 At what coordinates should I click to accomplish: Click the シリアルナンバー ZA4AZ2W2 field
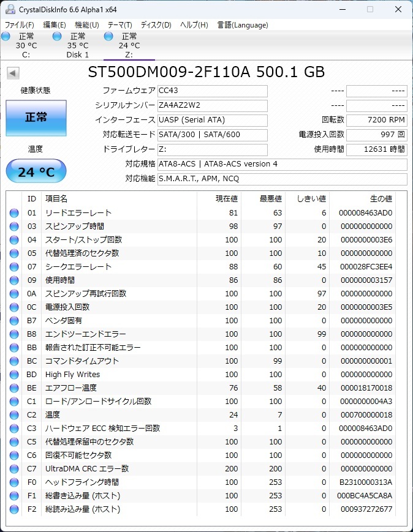tap(212, 105)
